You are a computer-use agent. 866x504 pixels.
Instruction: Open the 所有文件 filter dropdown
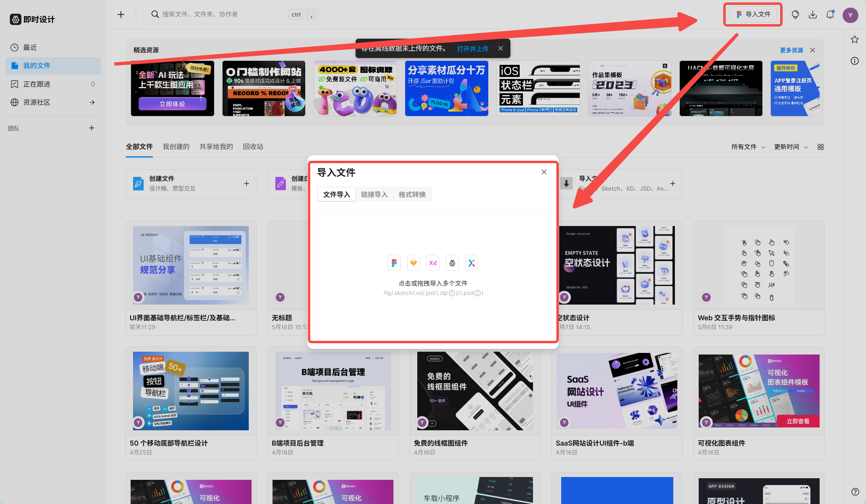pos(748,147)
